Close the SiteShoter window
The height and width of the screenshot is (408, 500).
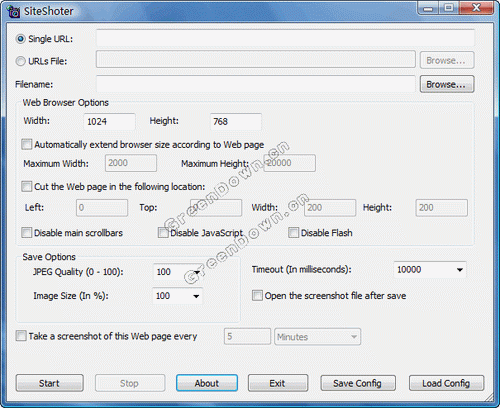point(477,8)
